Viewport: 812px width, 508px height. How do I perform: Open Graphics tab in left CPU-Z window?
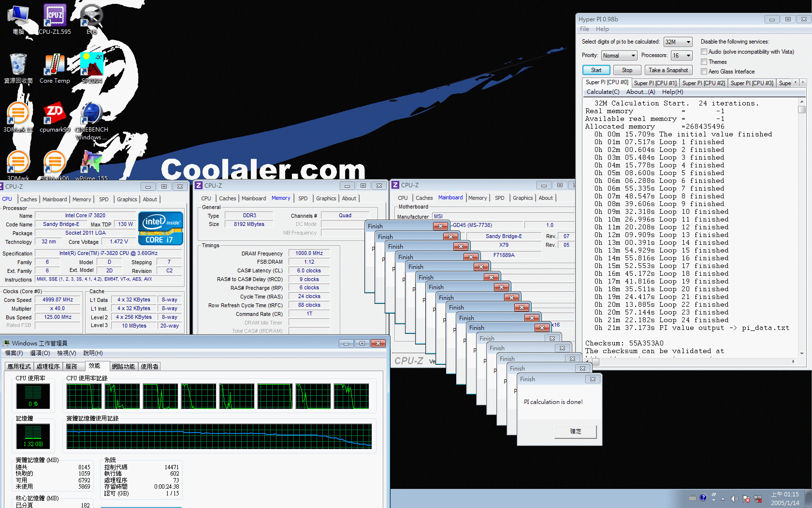[127, 199]
